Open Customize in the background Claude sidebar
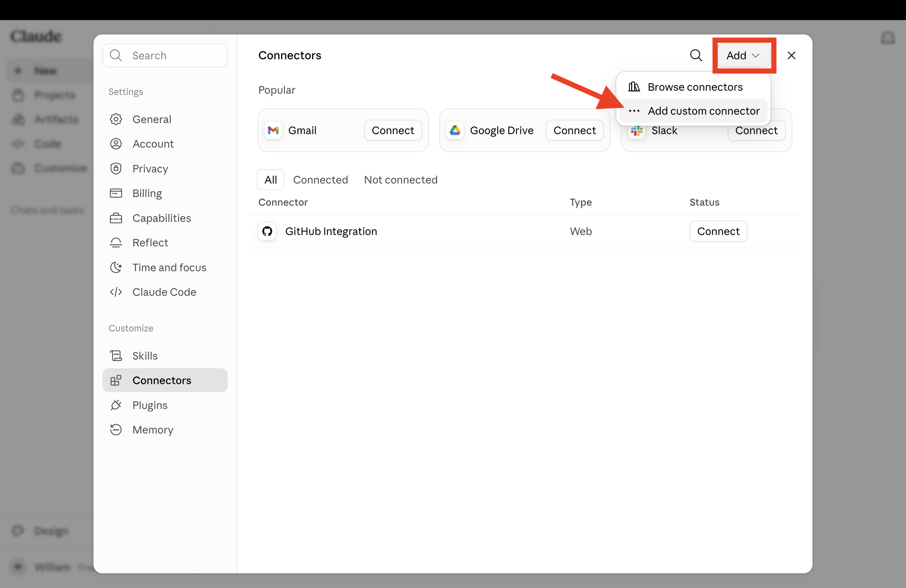Image resolution: width=906 pixels, height=588 pixels. pyautogui.click(x=49, y=168)
